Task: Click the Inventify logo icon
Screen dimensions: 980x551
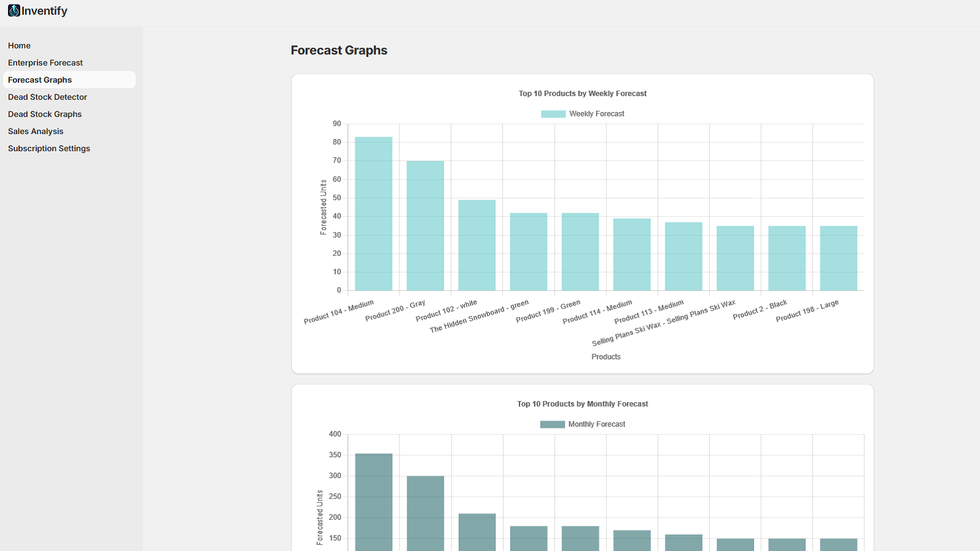Action: pyautogui.click(x=13, y=10)
